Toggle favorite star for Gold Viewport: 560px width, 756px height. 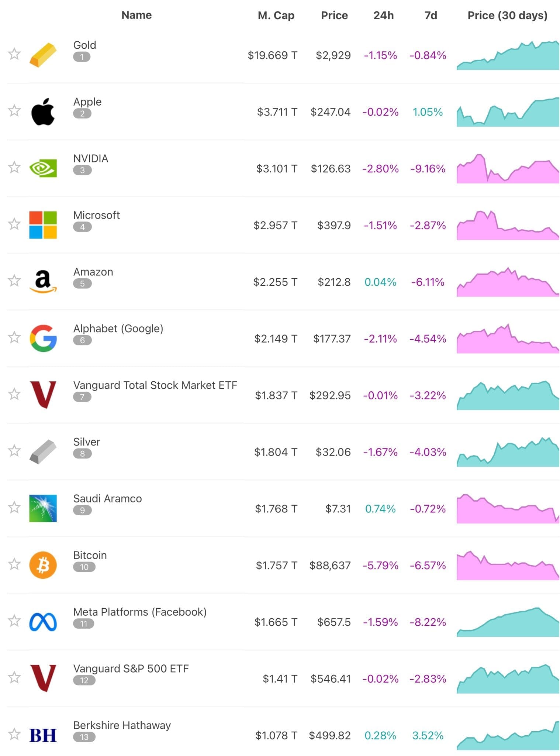(x=14, y=54)
